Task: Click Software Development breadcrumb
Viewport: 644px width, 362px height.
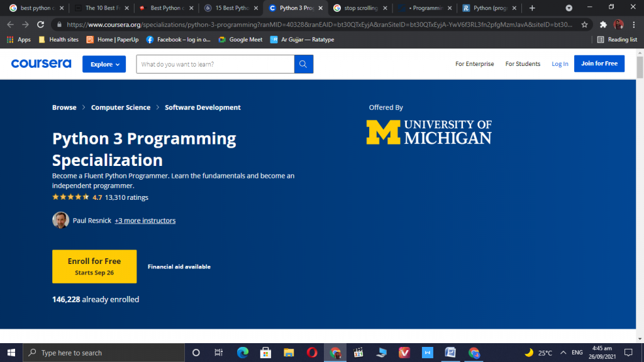Action: [x=203, y=107]
